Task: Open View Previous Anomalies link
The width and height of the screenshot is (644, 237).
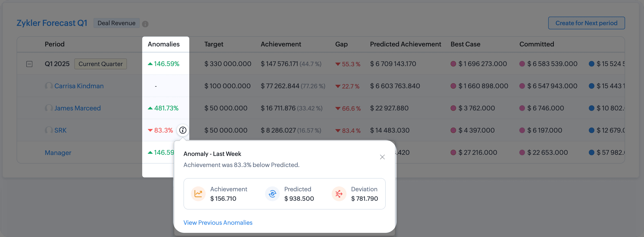Action: [218, 222]
